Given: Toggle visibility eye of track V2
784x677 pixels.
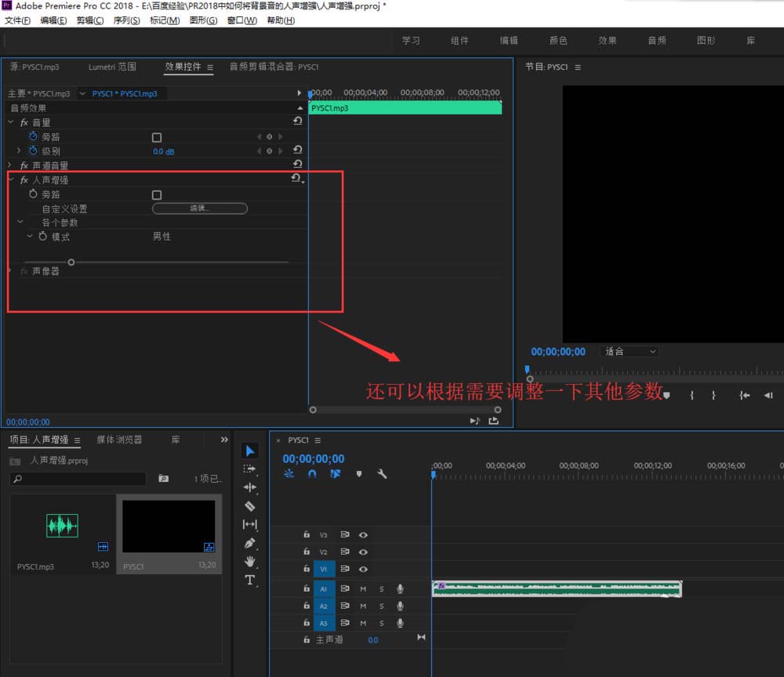Looking at the screenshot, I should pyautogui.click(x=364, y=552).
